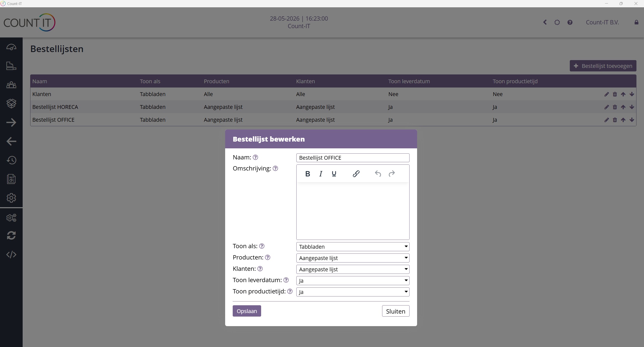Open the products boxes icon in sidebar
644x347 pixels.
(11, 103)
